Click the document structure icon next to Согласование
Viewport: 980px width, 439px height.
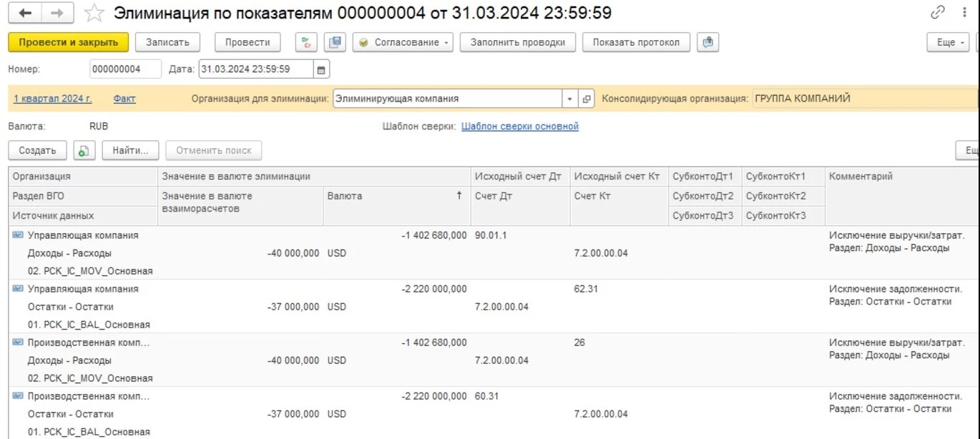335,42
